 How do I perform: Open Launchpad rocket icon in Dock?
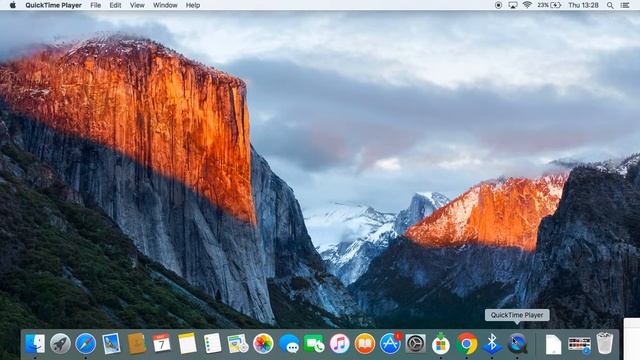[x=60, y=344]
